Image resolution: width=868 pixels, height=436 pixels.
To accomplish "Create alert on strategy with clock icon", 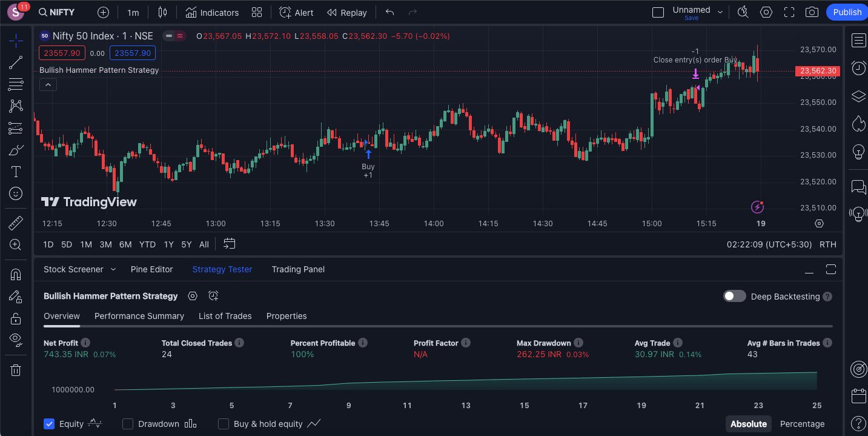I will 213,296.
